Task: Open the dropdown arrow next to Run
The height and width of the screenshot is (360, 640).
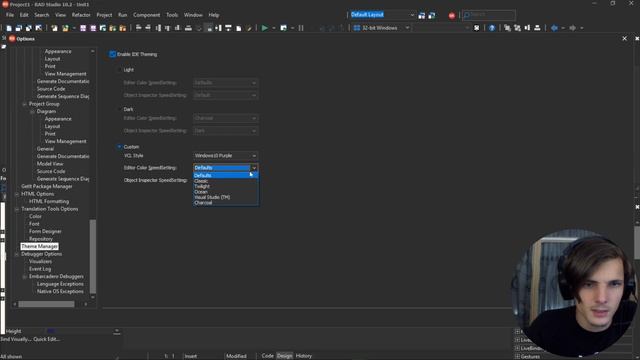Action: click(273, 28)
